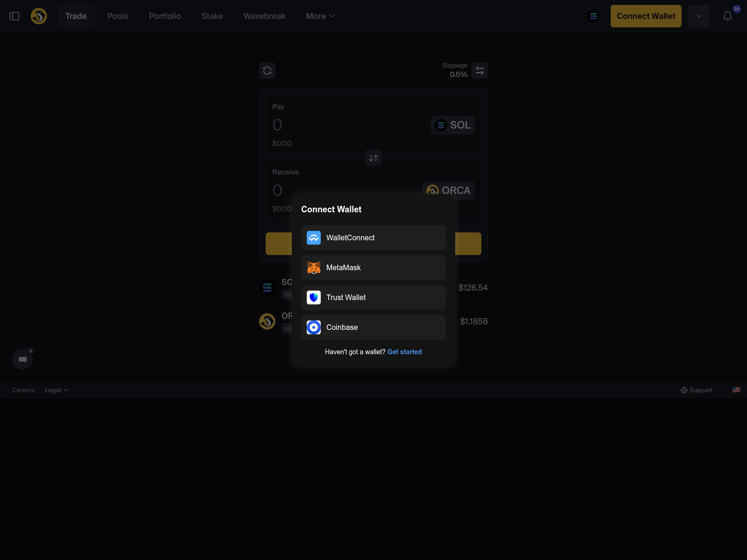Click the header Connect Wallet button
Screen dimensions: 747x560
coord(646,16)
